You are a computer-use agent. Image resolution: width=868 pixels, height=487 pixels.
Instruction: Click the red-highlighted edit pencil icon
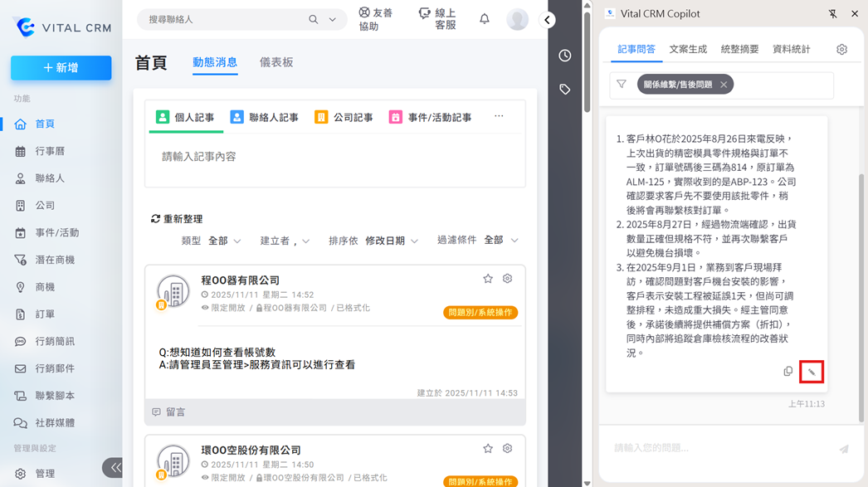tap(812, 372)
